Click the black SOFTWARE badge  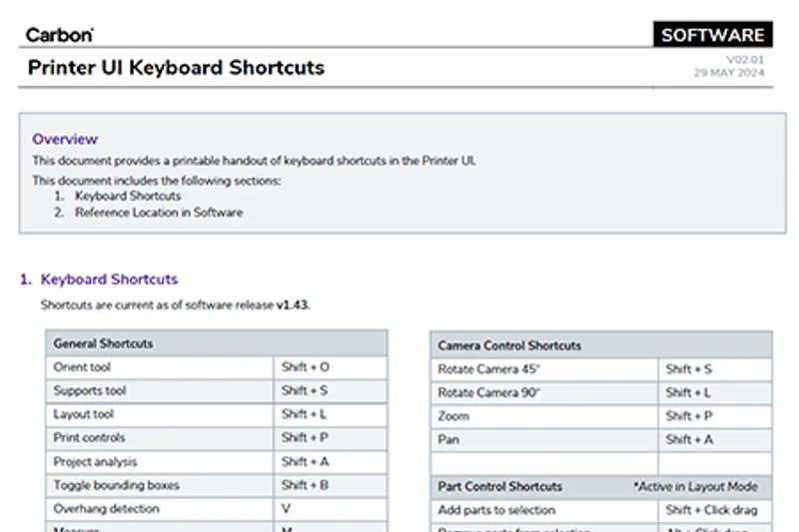712,35
